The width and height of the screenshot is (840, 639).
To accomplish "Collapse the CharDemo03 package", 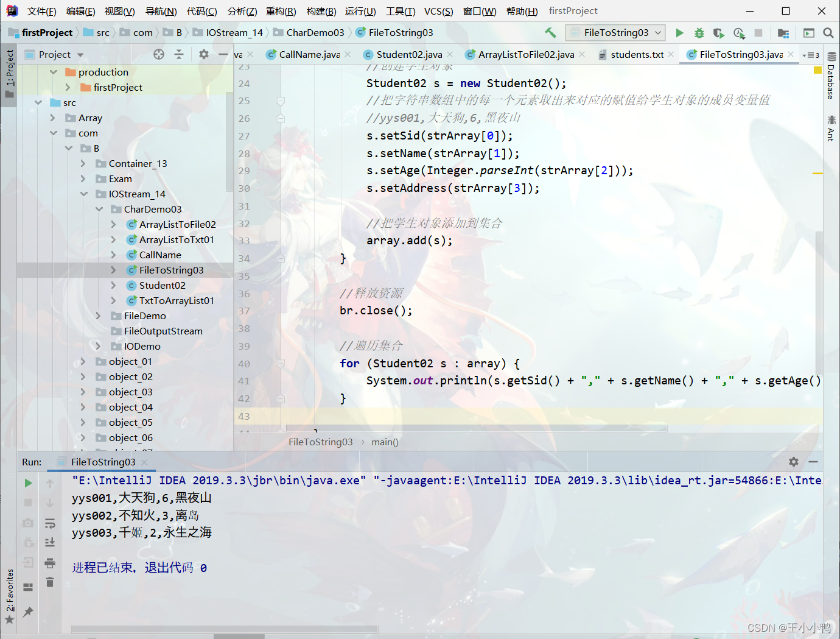I will click(99, 209).
